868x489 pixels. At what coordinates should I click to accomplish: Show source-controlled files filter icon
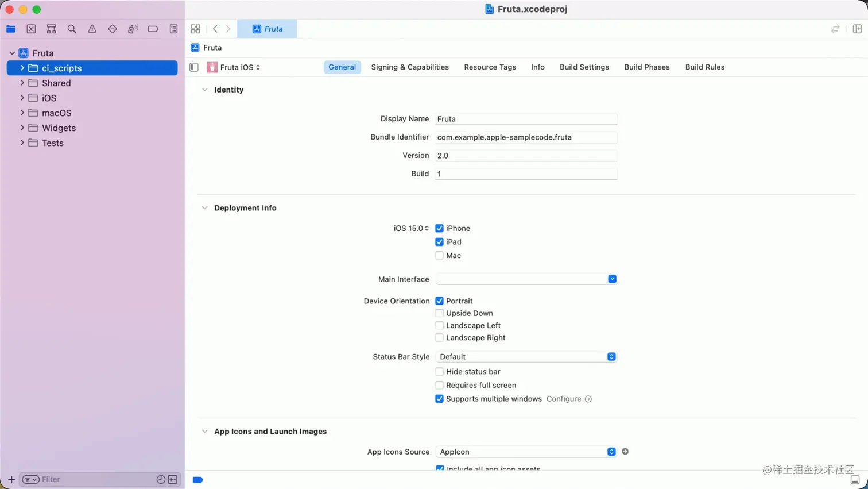tap(173, 479)
